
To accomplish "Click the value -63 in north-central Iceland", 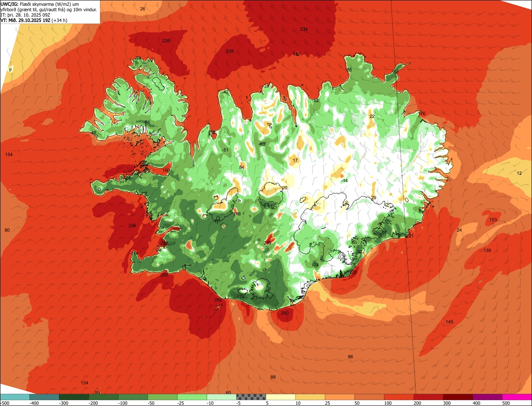I will 262,144.
